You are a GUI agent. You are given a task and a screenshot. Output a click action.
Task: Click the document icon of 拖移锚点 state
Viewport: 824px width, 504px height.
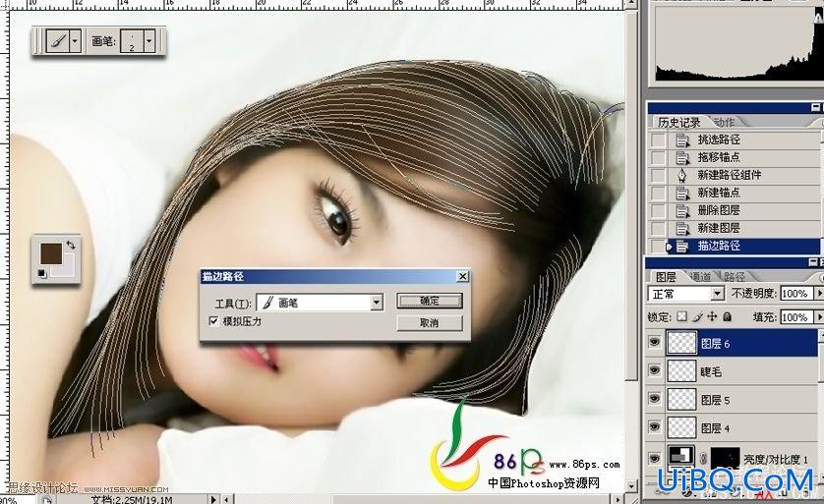pyautogui.click(x=682, y=157)
